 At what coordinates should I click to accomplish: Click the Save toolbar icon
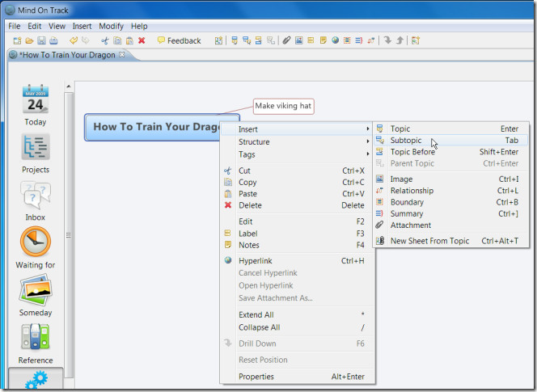41,40
